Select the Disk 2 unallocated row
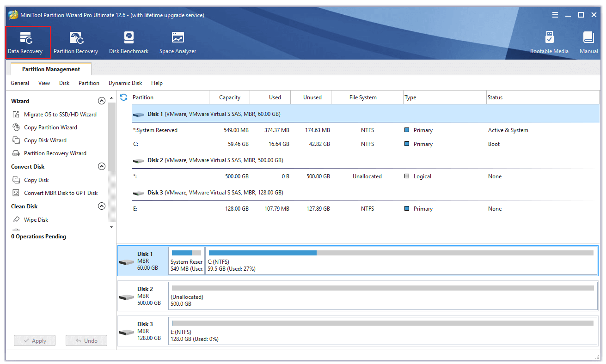Image resolution: width=606 pixels, height=364 pixels. click(x=365, y=176)
